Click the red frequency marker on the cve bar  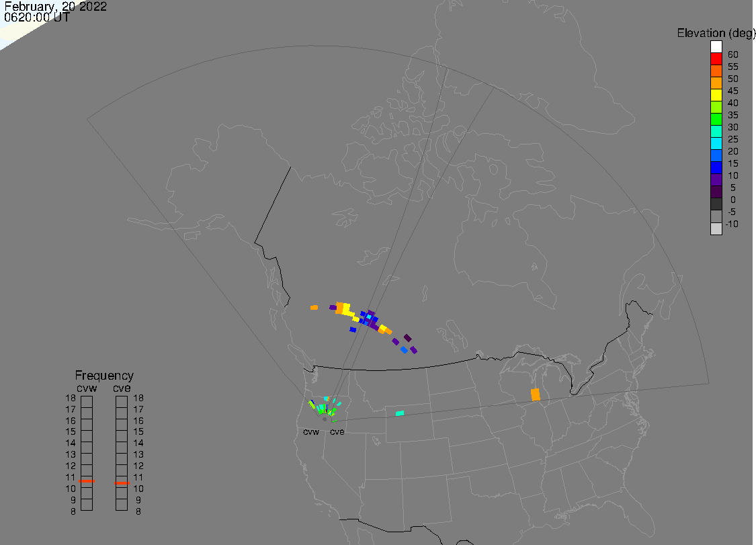click(x=122, y=483)
